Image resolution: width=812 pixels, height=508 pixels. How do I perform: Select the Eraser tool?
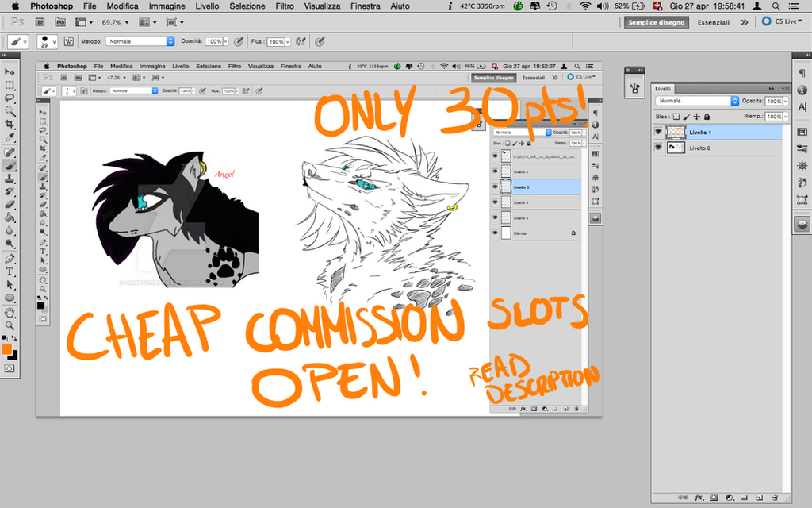pos(10,204)
